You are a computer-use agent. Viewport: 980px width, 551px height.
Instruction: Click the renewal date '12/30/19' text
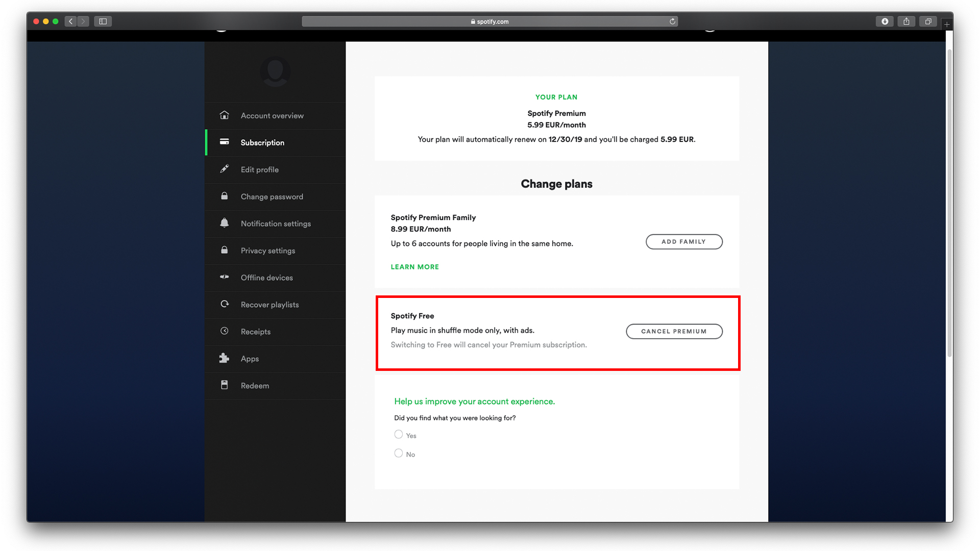click(565, 139)
